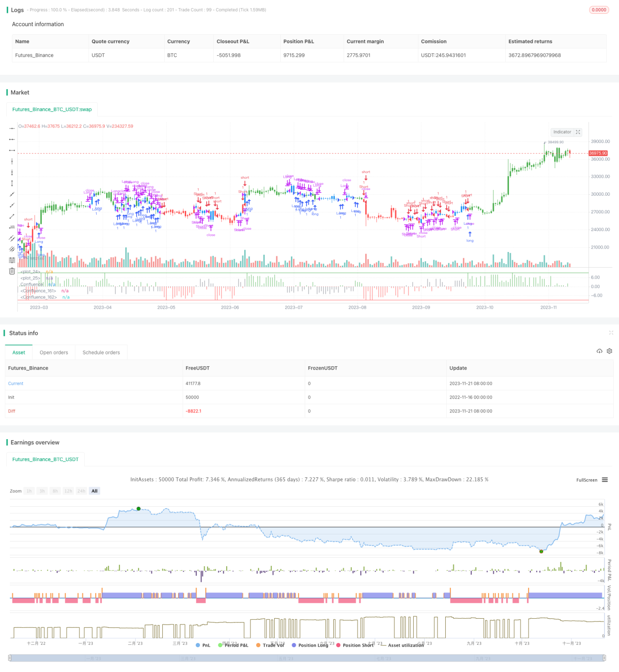Switch to the Open orders tab
Image resolution: width=619 pixels, height=672 pixels.
(x=54, y=352)
